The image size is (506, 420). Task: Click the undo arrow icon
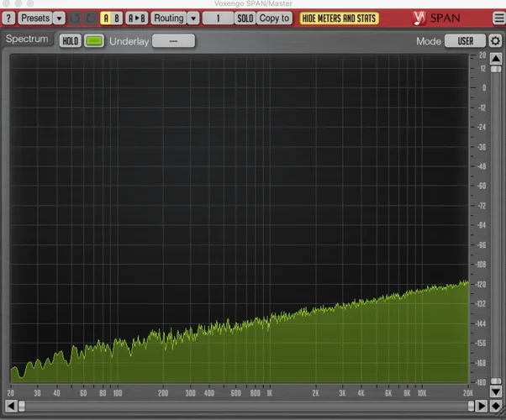(x=75, y=18)
